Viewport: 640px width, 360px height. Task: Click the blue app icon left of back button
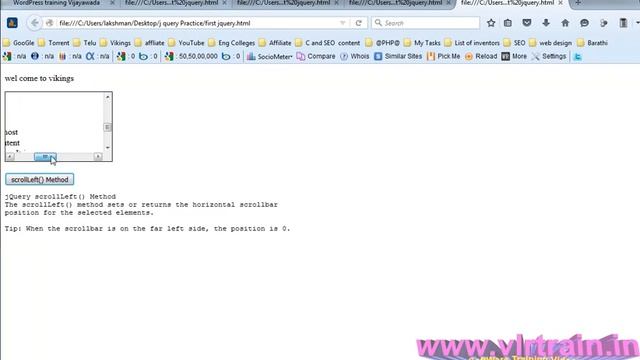click(x=12, y=23)
